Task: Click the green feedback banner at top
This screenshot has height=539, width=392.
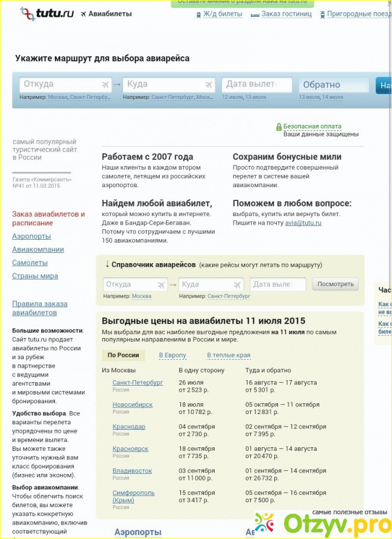Action: (x=242, y=4)
